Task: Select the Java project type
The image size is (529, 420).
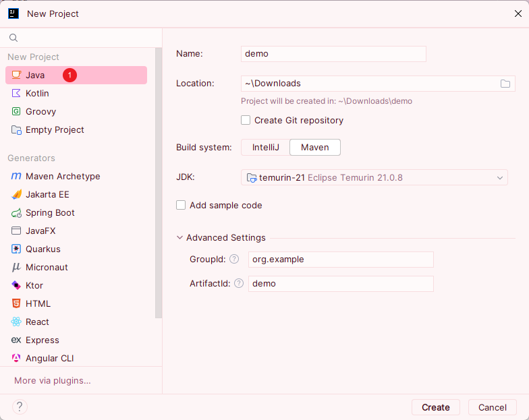Action: 76,76
